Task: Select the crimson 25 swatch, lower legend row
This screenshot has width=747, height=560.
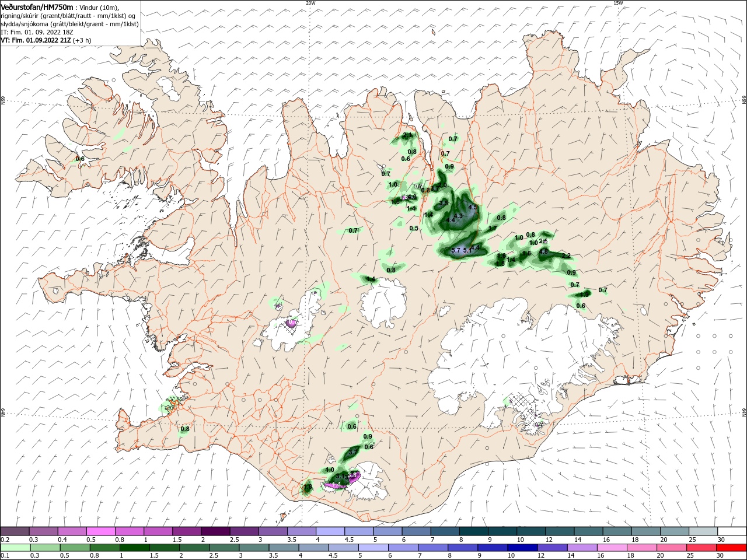Action: tap(701, 548)
